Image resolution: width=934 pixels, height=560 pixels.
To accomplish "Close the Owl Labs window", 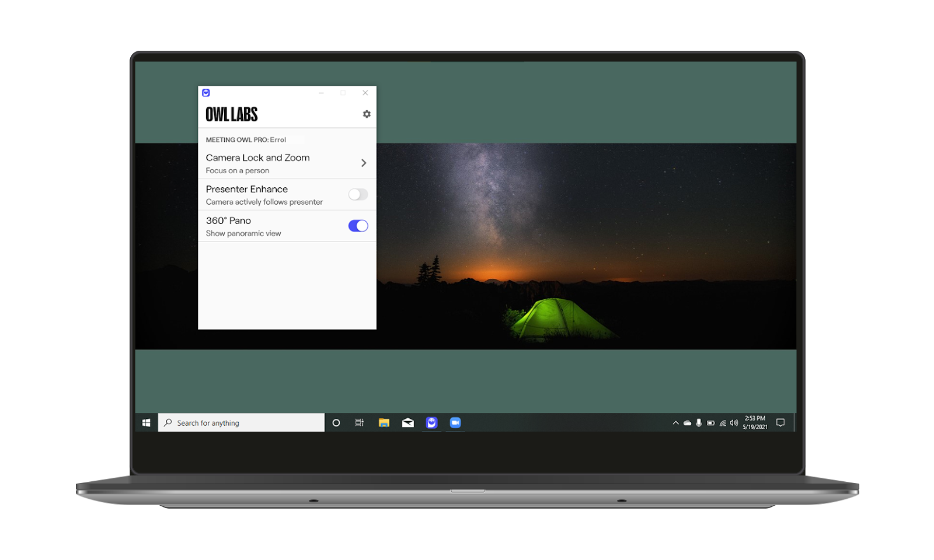I will point(365,93).
